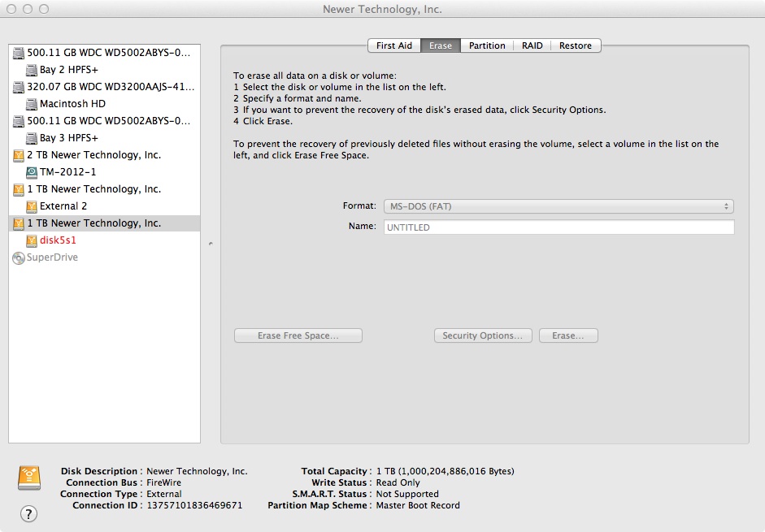Viewport: 765px width, 532px height.
Task: Open Security Options
Action: [x=483, y=335]
